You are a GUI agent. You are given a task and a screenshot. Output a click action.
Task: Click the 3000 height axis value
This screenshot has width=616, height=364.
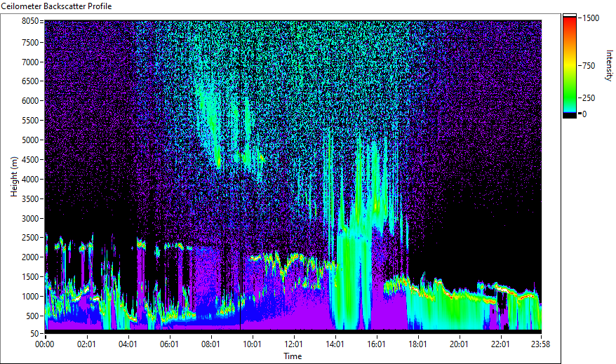click(30, 219)
